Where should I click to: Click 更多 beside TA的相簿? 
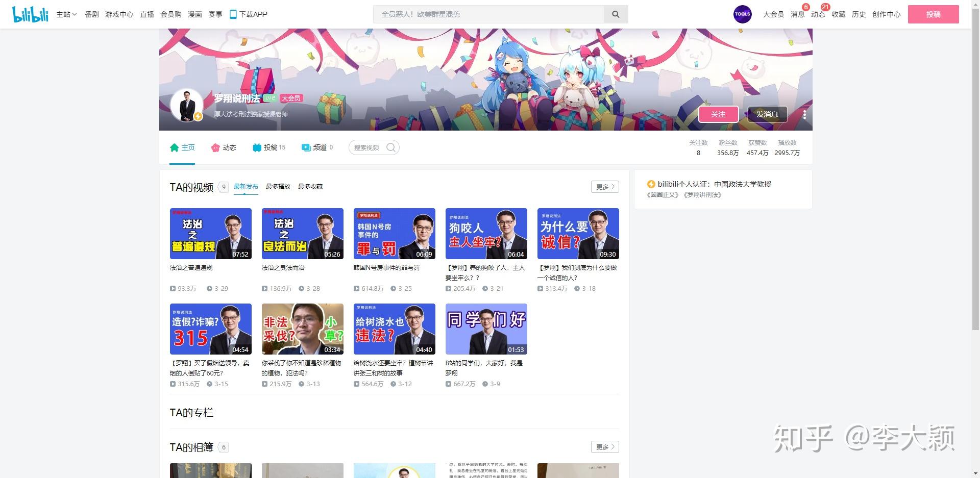click(x=605, y=447)
